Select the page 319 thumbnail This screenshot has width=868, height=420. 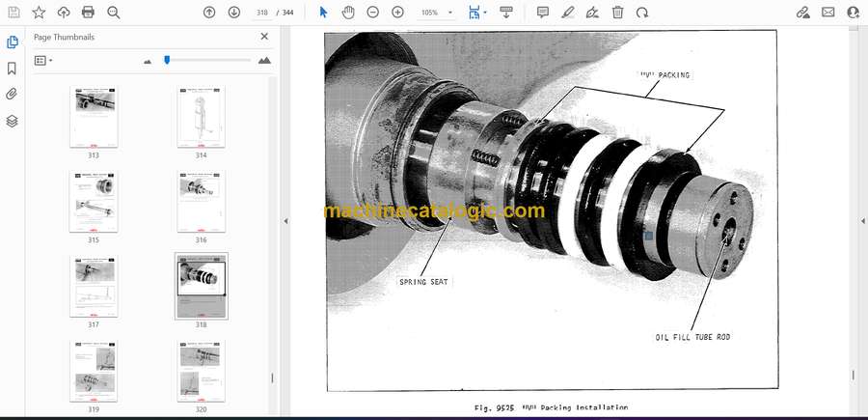[x=94, y=371]
